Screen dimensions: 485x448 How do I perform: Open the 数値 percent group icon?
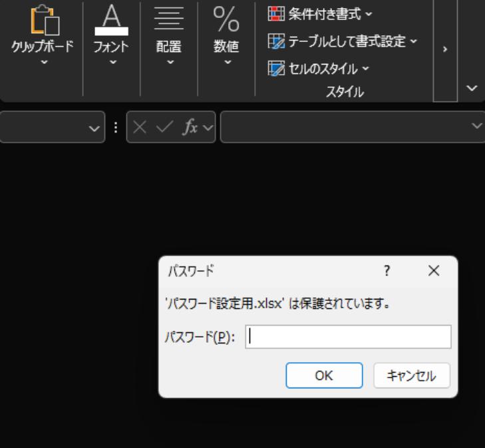point(226,19)
